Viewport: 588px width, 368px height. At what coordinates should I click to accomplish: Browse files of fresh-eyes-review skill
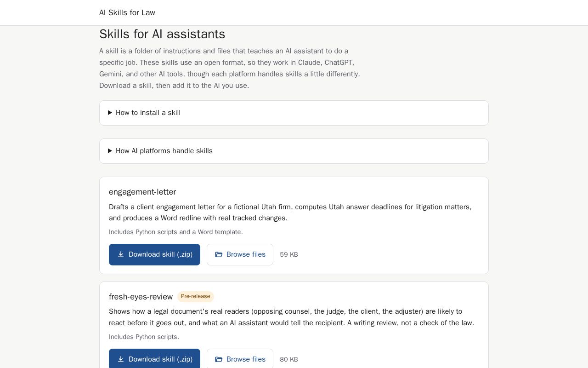coord(240,358)
